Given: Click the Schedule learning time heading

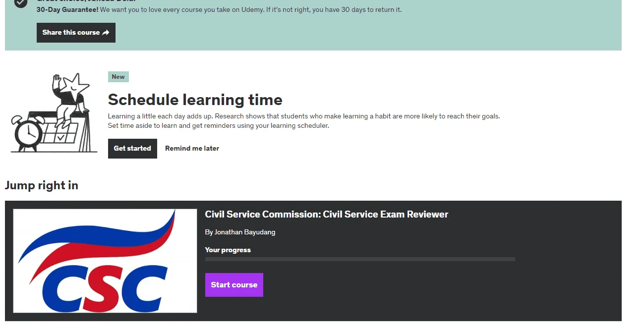Looking at the screenshot, I should [x=195, y=100].
